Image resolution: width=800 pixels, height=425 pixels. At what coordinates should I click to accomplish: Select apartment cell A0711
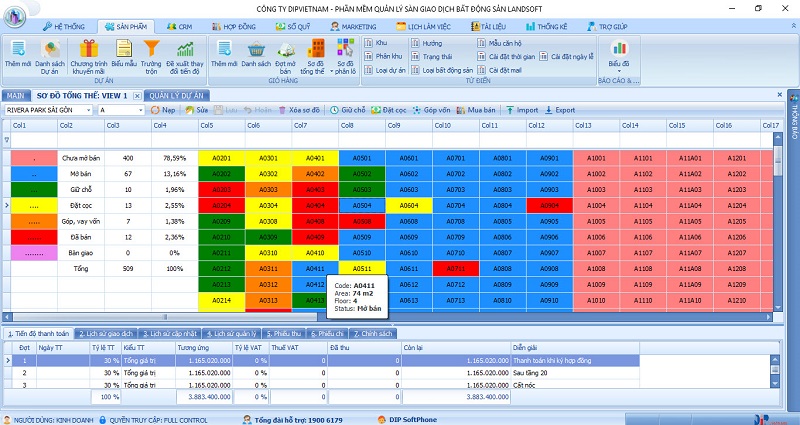(456, 269)
